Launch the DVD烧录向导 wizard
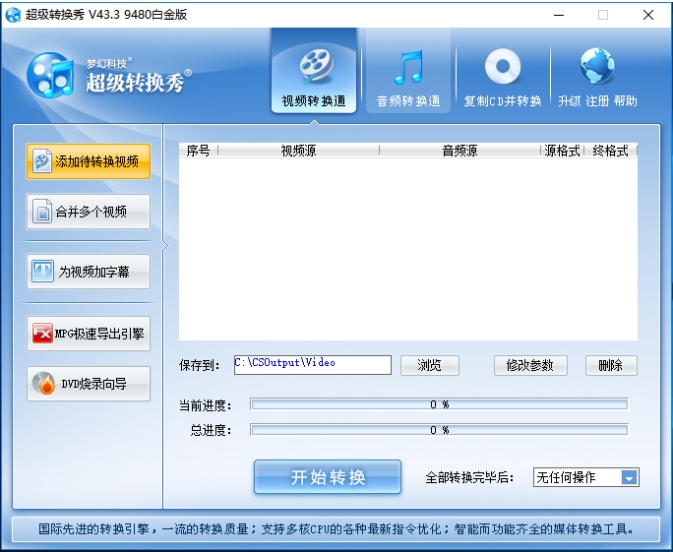The width and height of the screenshot is (673, 552). (x=88, y=384)
